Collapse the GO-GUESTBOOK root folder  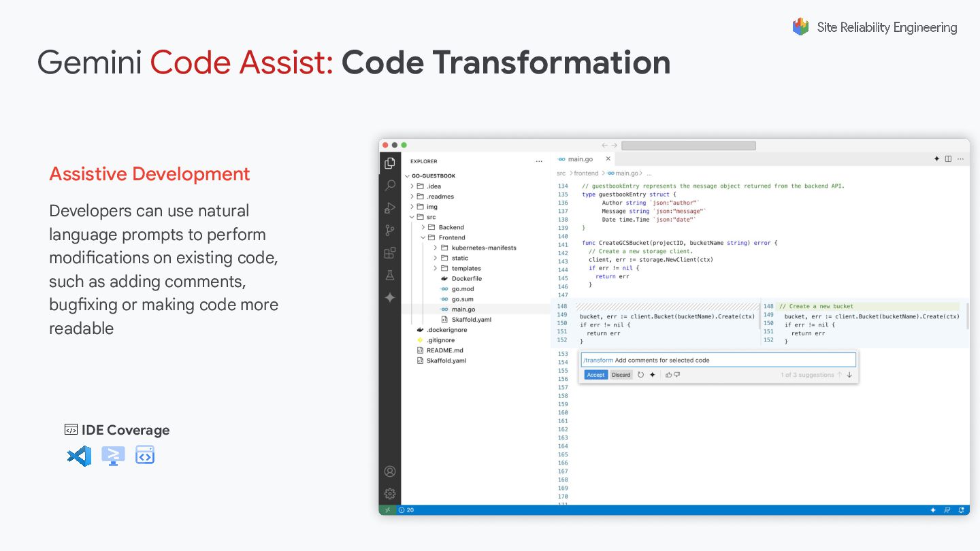[x=408, y=176]
